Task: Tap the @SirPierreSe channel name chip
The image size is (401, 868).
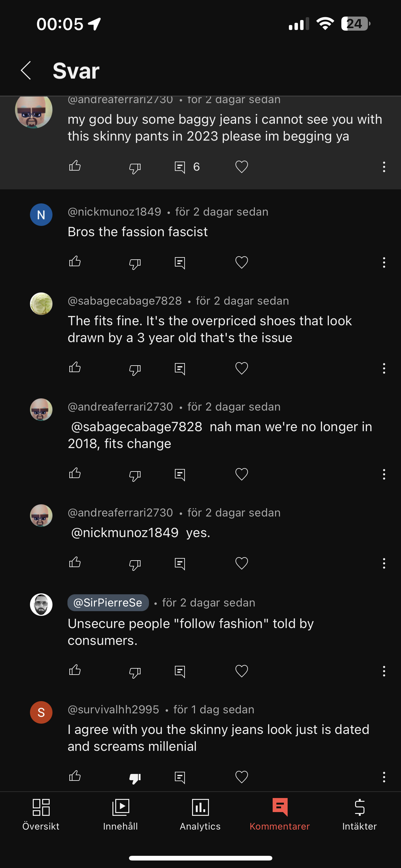Action: click(x=108, y=602)
